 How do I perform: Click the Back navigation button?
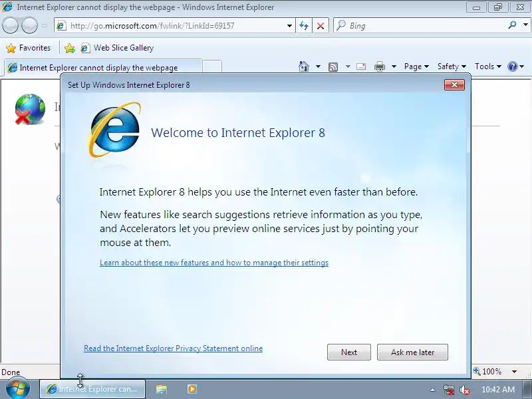[x=10, y=25]
